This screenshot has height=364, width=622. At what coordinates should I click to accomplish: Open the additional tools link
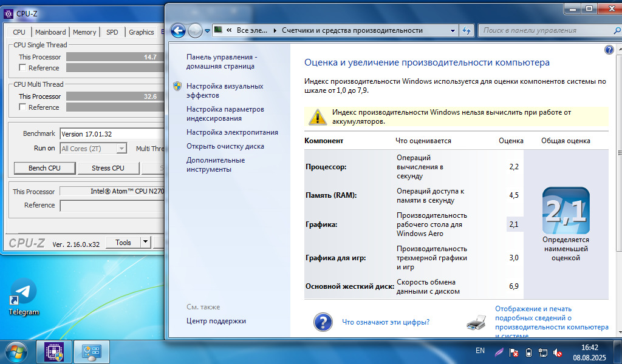(x=216, y=165)
